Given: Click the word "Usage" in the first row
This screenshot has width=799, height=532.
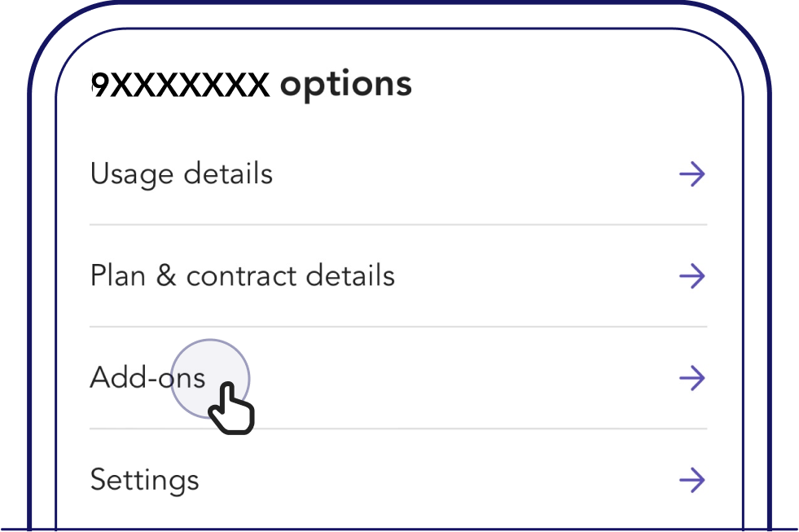Looking at the screenshot, I should point(131,174).
